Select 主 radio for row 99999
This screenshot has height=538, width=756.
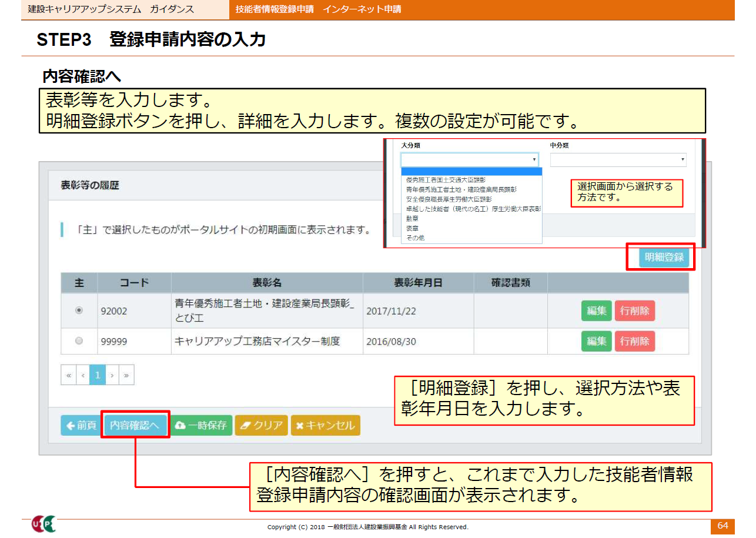(79, 341)
